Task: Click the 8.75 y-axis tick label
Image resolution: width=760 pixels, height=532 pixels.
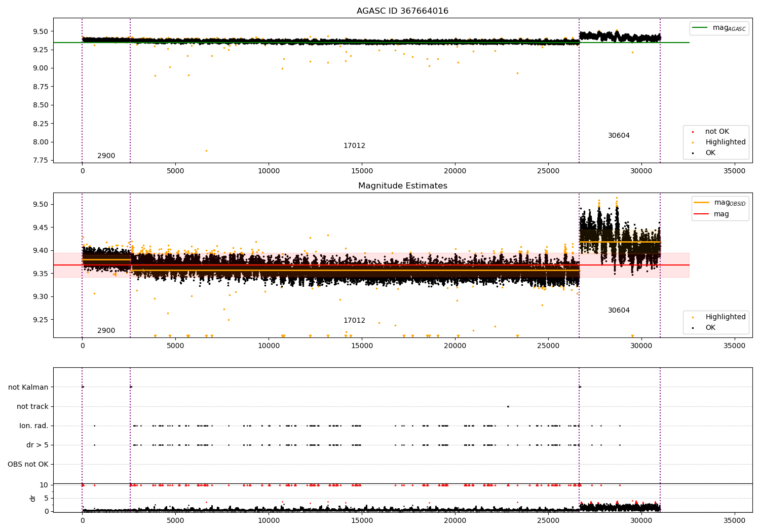Action: coord(40,87)
